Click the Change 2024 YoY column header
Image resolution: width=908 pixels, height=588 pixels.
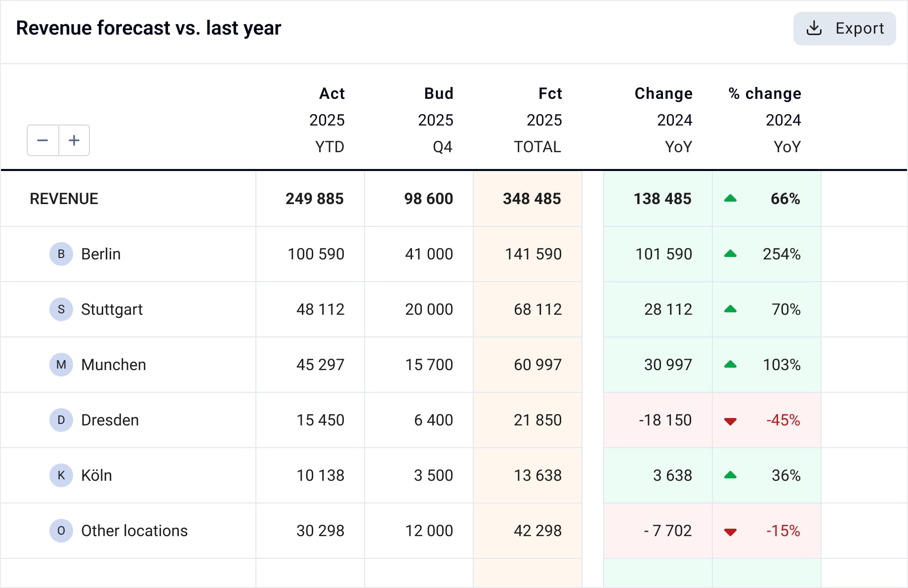(663, 120)
